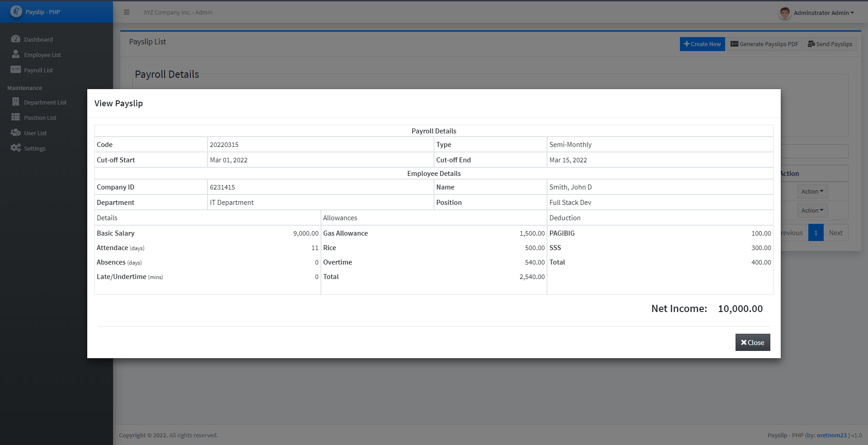Click PAGIBIG deduction amount 100.00

pyautogui.click(x=761, y=233)
